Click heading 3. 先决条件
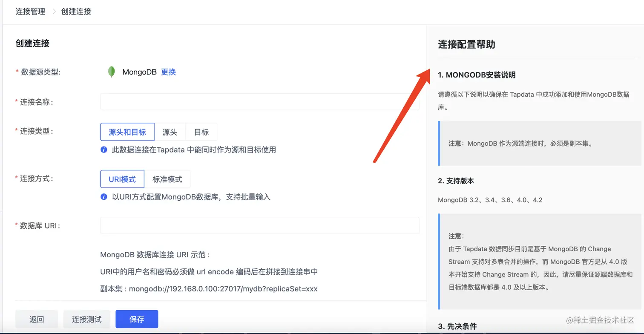The image size is (644, 334). pos(457,326)
